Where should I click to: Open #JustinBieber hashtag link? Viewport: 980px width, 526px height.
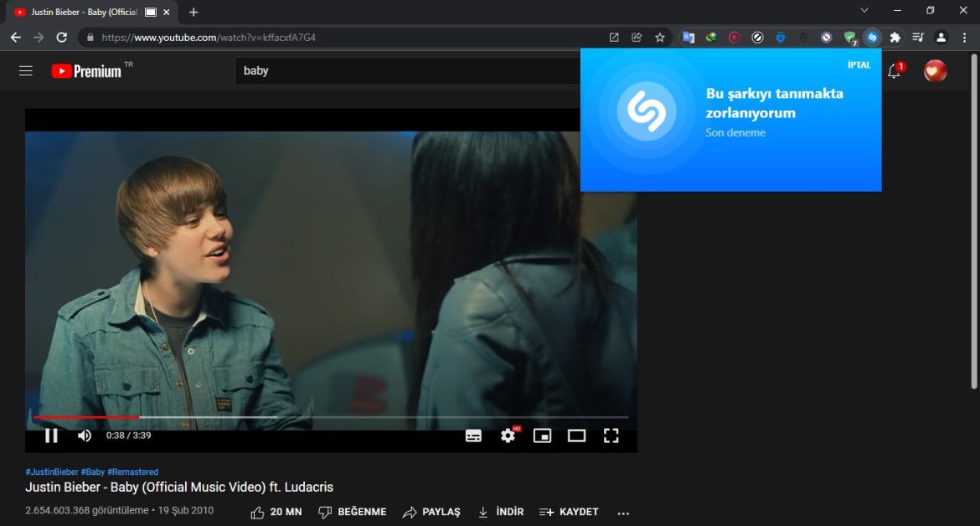52,472
